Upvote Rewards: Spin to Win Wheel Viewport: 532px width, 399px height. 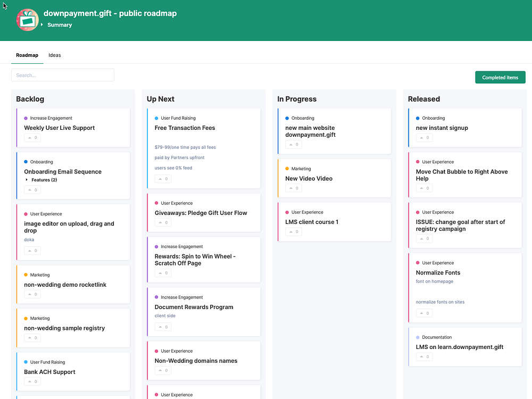tap(163, 273)
